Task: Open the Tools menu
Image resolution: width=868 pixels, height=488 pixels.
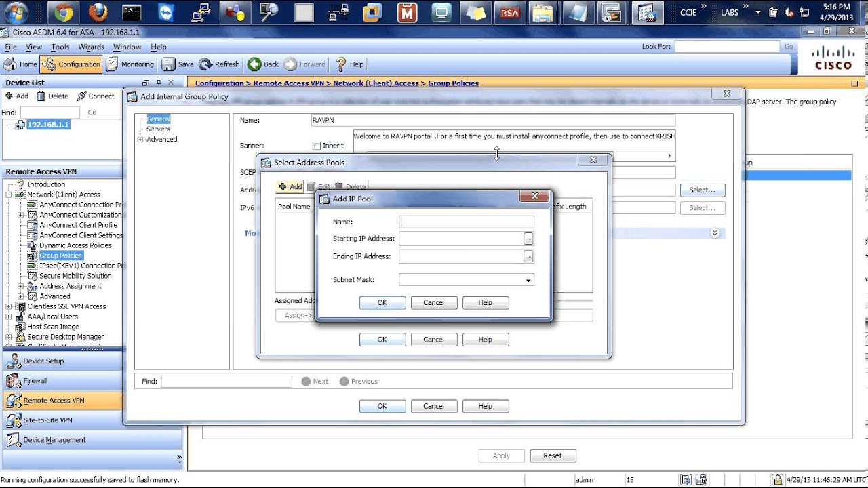Action: (x=60, y=47)
